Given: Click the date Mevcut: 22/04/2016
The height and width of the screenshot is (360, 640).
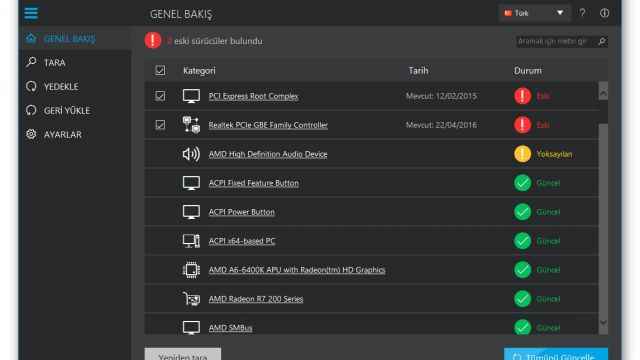Looking at the screenshot, I should pyautogui.click(x=441, y=125).
